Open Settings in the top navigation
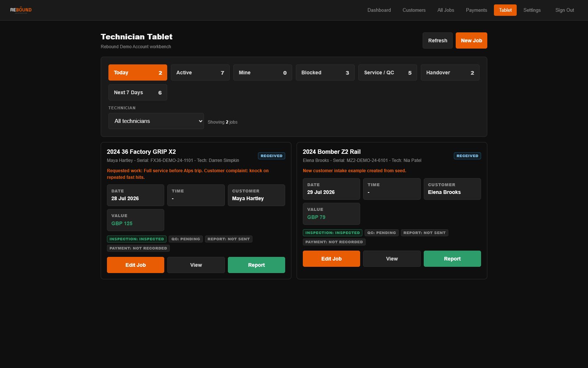588x368 pixels. point(532,10)
